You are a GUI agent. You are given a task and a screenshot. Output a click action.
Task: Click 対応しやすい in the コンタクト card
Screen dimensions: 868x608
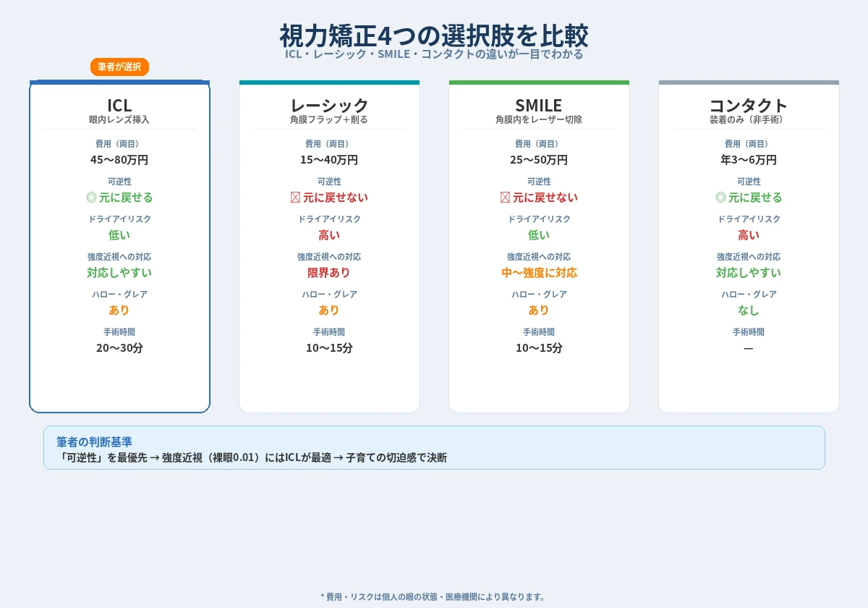(x=749, y=273)
